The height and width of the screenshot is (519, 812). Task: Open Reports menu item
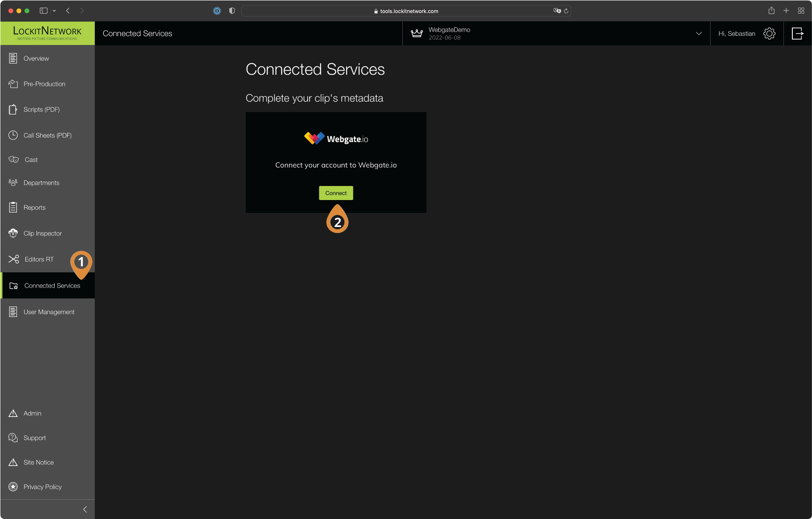[x=47, y=207]
